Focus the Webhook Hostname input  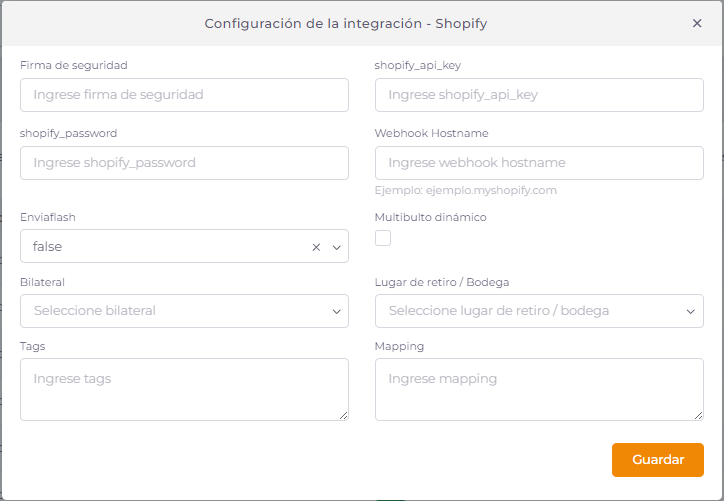(x=539, y=163)
